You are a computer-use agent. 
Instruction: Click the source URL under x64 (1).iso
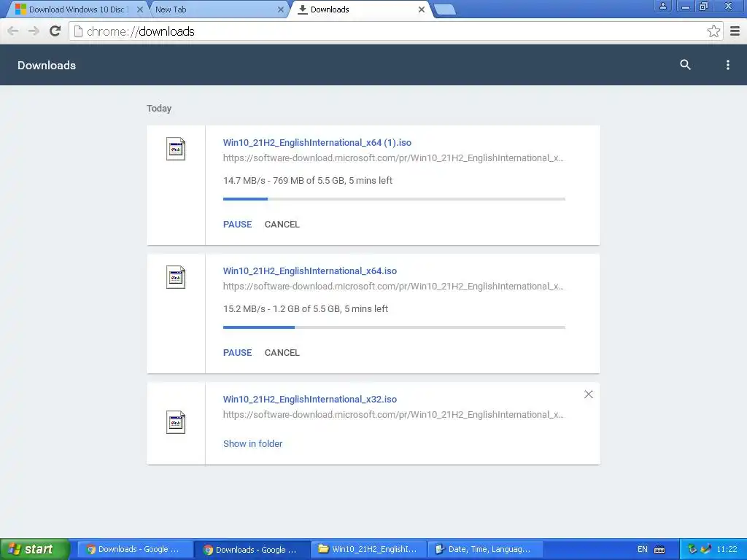click(x=393, y=158)
